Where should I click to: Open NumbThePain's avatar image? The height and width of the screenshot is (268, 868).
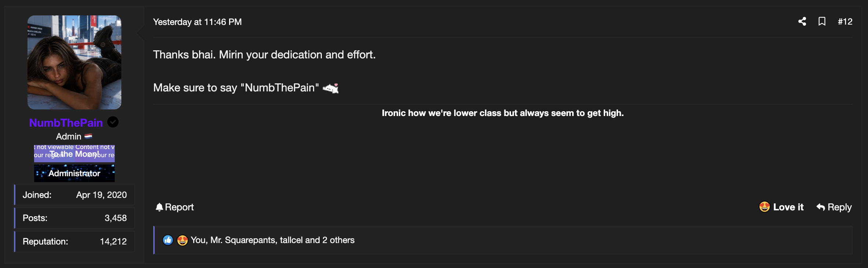point(74,62)
